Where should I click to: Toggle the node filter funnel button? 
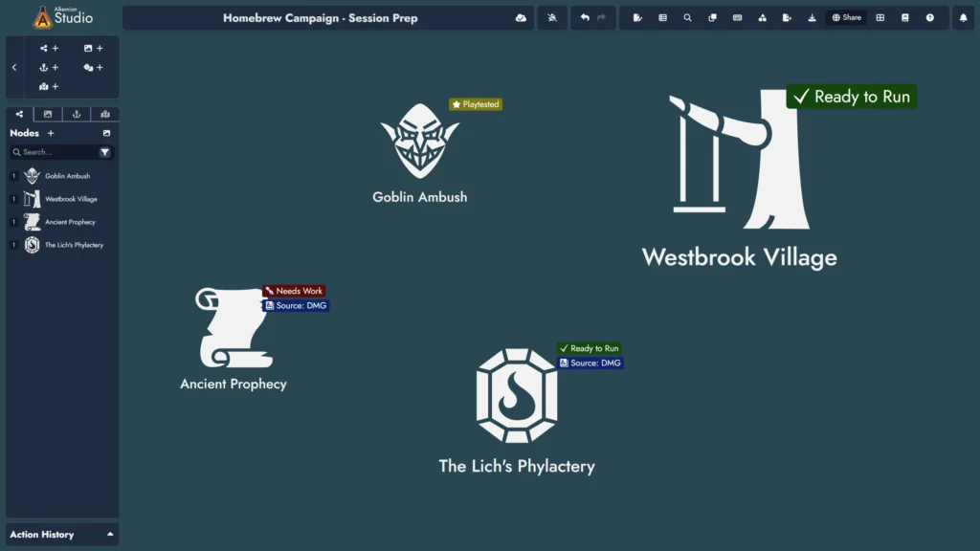(104, 152)
